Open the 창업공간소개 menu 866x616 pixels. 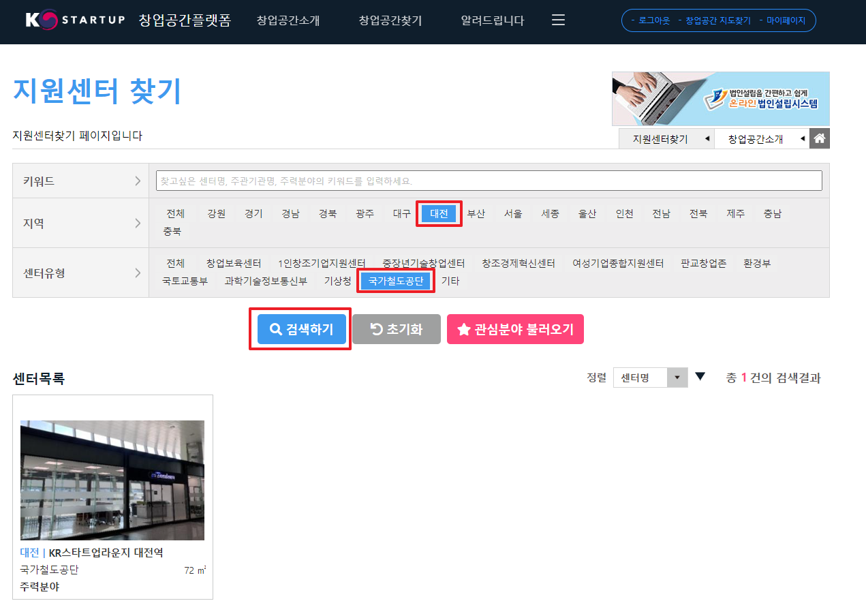(x=288, y=20)
